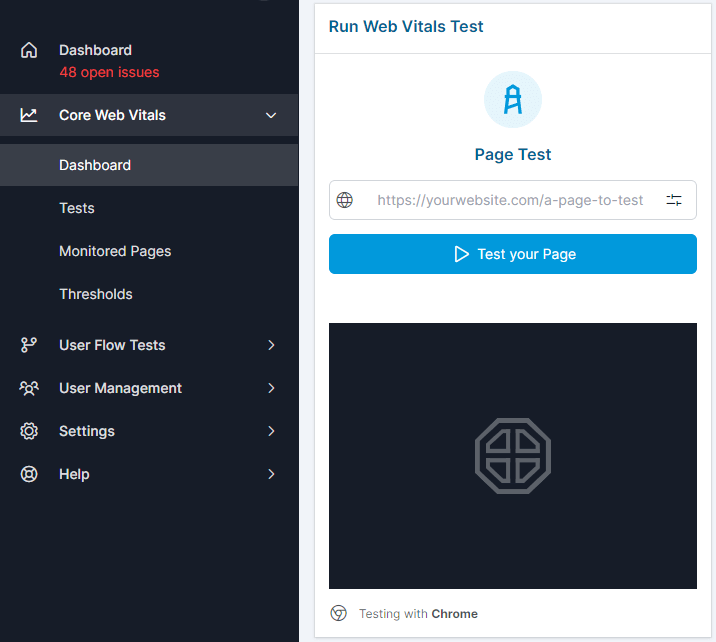
Task: Click the lighthouse Page Test icon
Action: (513, 100)
